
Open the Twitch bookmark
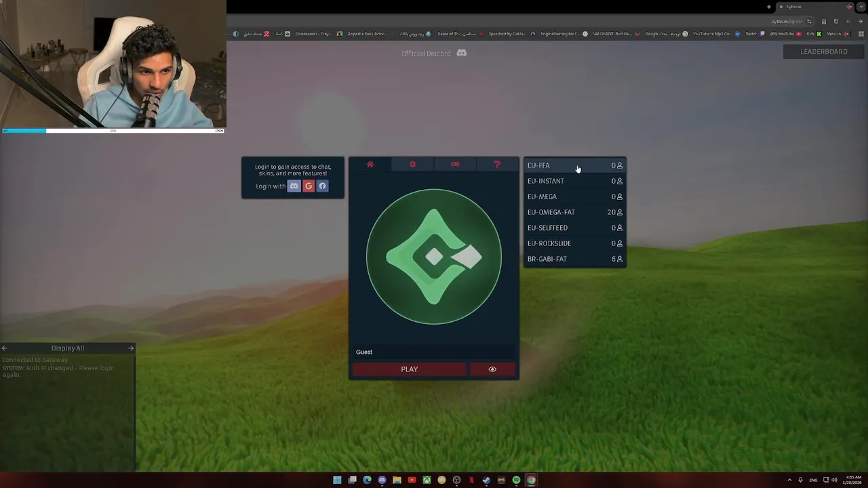pos(755,34)
